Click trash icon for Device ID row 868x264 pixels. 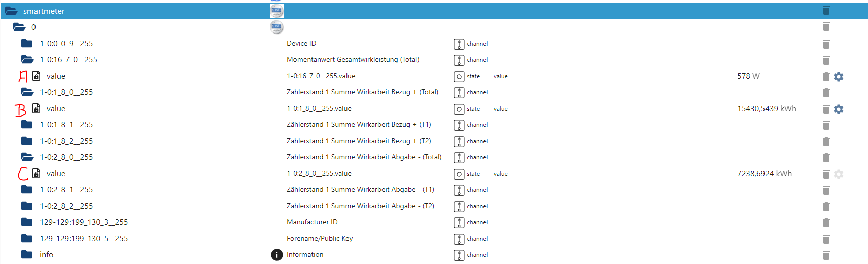pyautogui.click(x=826, y=44)
